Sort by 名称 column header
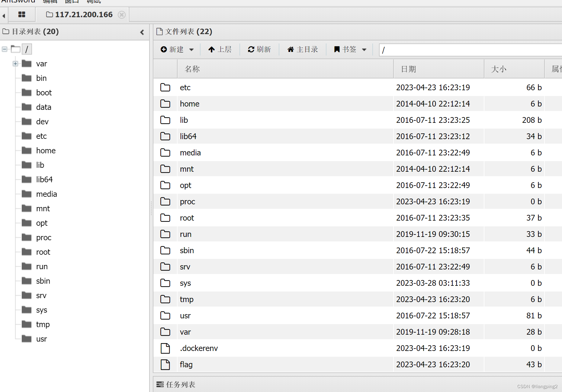The image size is (562, 392). (285, 69)
